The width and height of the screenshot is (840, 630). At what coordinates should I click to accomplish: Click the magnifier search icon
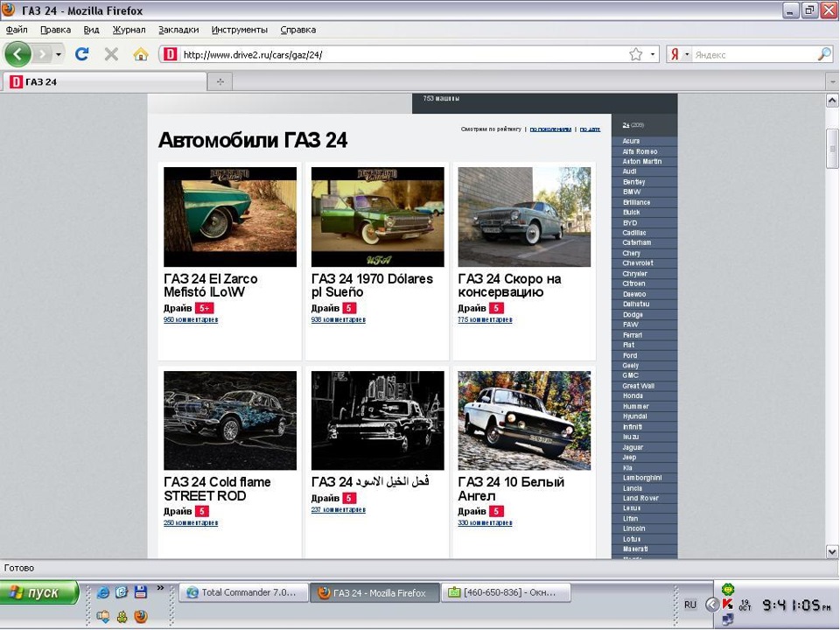(x=824, y=54)
